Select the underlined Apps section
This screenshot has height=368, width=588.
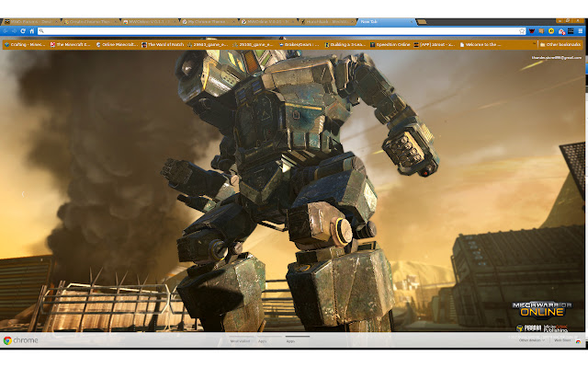290,341
